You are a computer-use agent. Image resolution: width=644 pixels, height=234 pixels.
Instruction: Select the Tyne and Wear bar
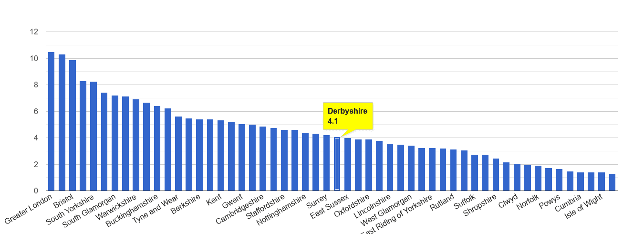(178, 153)
